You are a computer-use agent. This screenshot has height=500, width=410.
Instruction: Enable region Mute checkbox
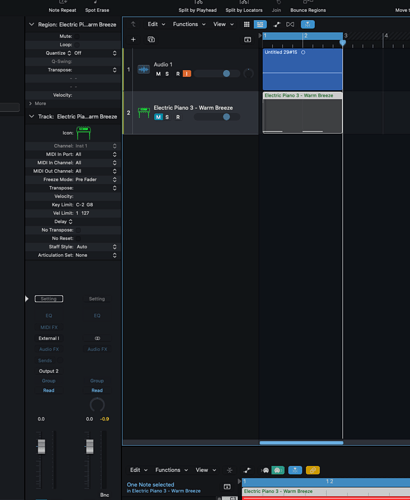tap(77, 36)
